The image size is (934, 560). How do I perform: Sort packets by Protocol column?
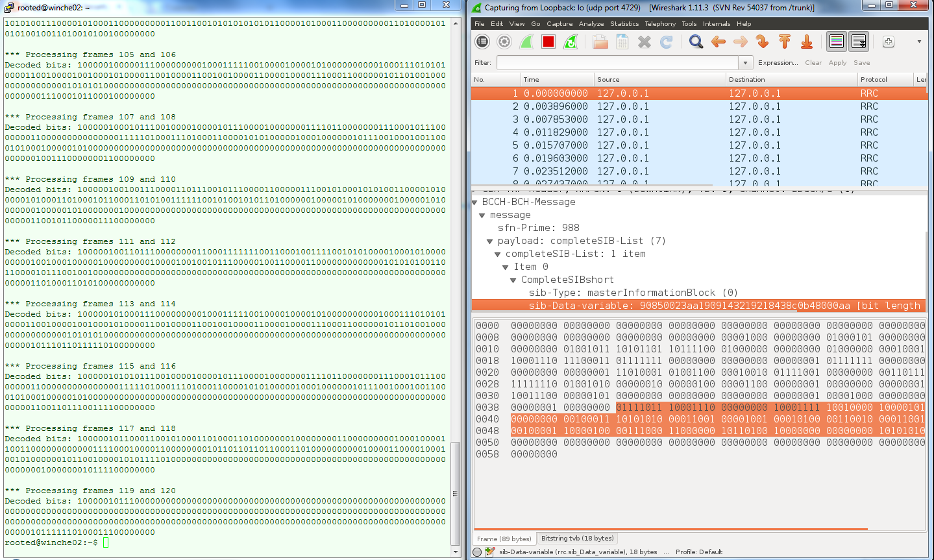885,79
